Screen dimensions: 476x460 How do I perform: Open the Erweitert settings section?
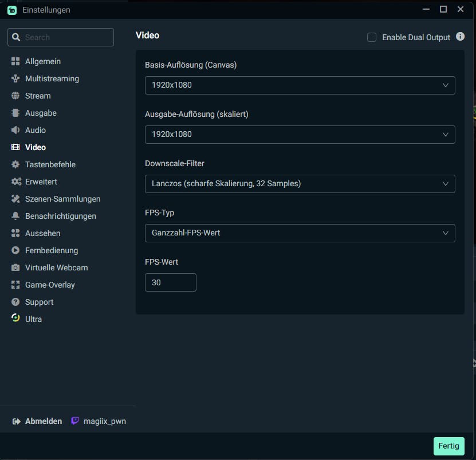[x=41, y=182]
